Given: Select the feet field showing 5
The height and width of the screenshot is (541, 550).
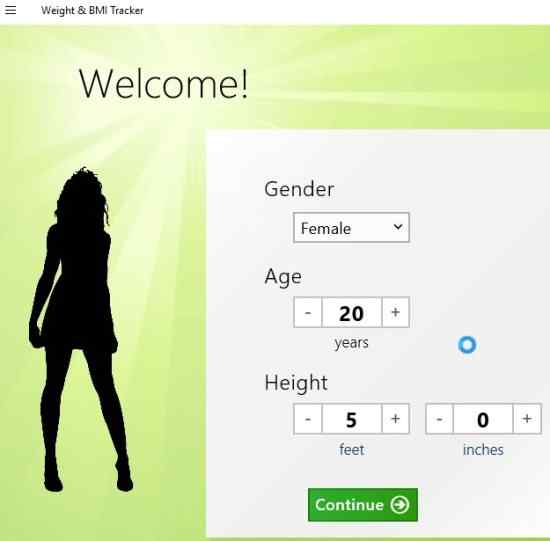Looking at the screenshot, I should tap(351, 419).
